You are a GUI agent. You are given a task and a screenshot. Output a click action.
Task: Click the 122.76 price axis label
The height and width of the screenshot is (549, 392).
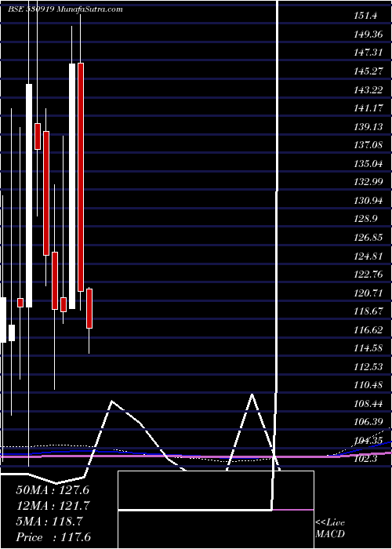pos(368,274)
